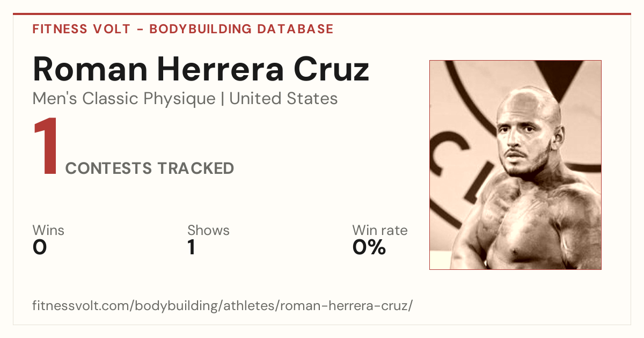644x338 pixels.
Task: Select the Roman Herrera Cruz name heading
Action: [201, 69]
